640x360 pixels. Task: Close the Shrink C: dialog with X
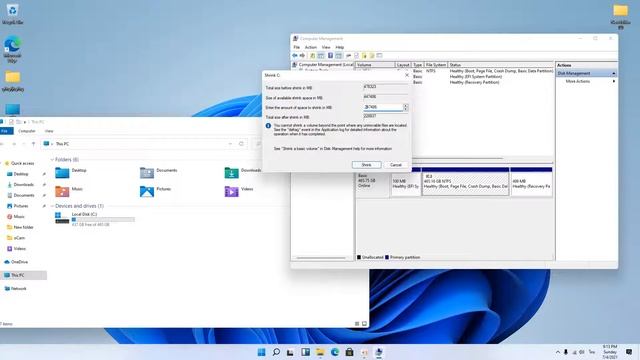coord(407,75)
